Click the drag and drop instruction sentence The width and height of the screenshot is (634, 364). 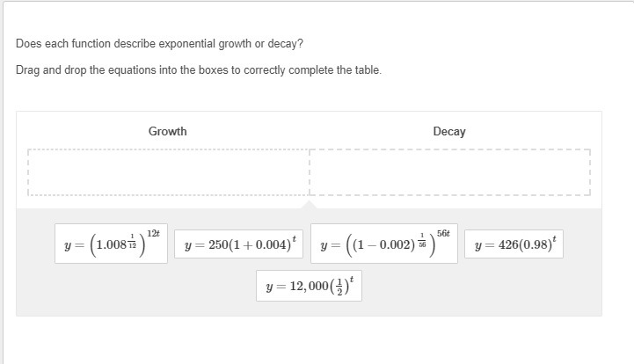tap(199, 69)
